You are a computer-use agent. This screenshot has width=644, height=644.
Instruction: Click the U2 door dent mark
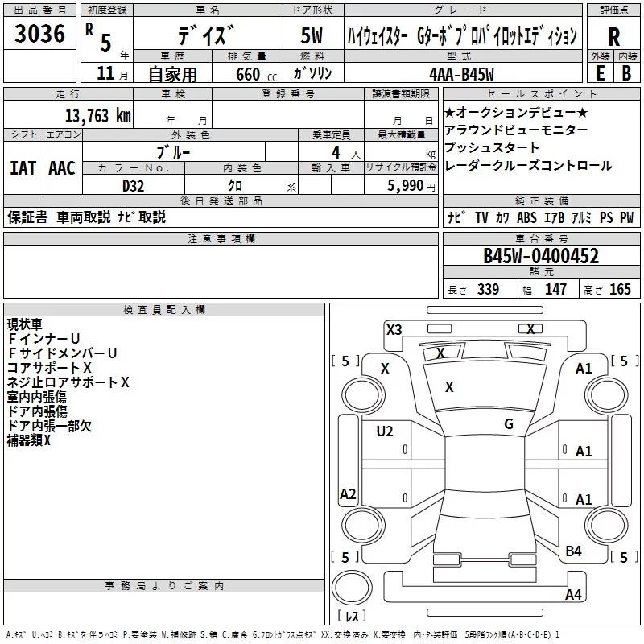pyautogui.click(x=385, y=431)
